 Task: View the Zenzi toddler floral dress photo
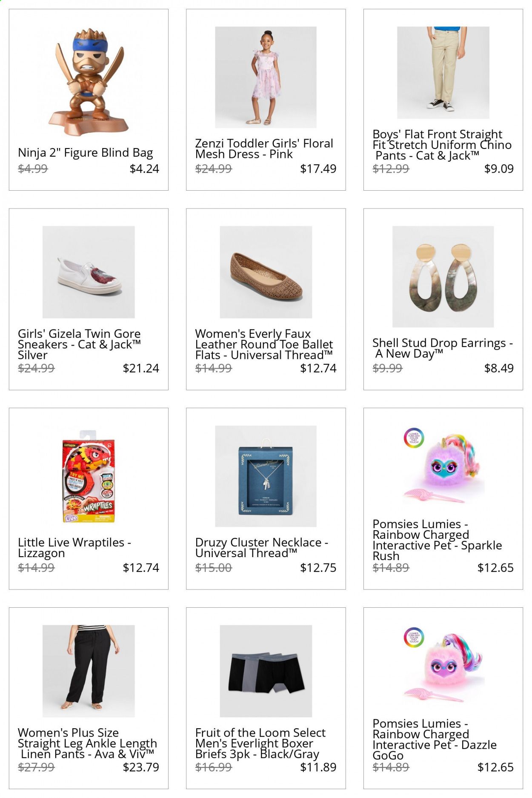pyautogui.click(x=266, y=77)
